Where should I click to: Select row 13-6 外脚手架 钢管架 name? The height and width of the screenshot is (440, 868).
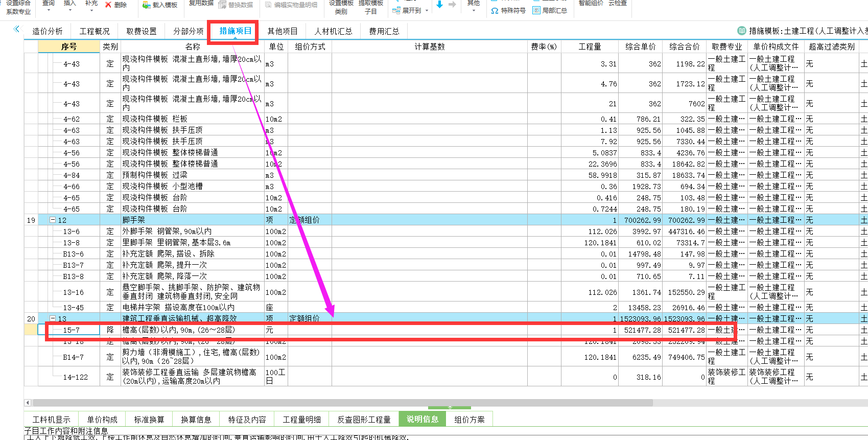coord(167,231)
